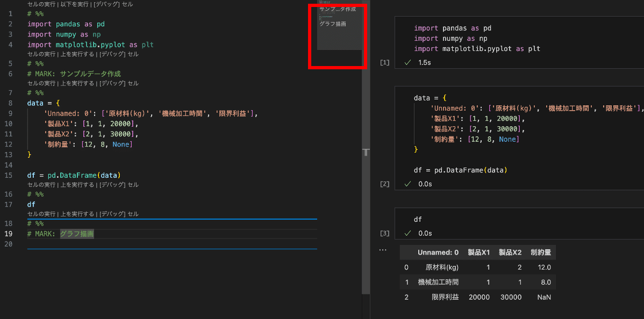This screenshot has height=319, width=644.
Task: Click the "# MARK: グラフ描画" comment line
Action: (59, 234)
